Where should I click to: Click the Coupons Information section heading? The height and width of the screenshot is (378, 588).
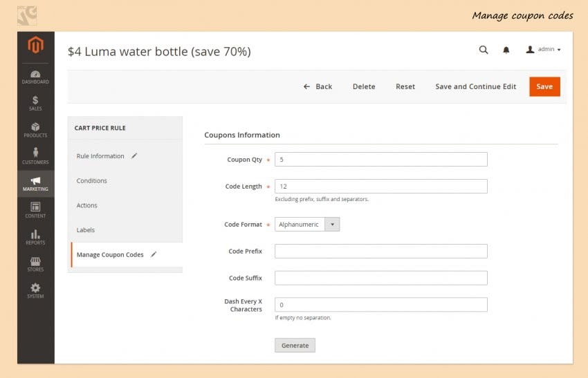[x=242, y=135]
